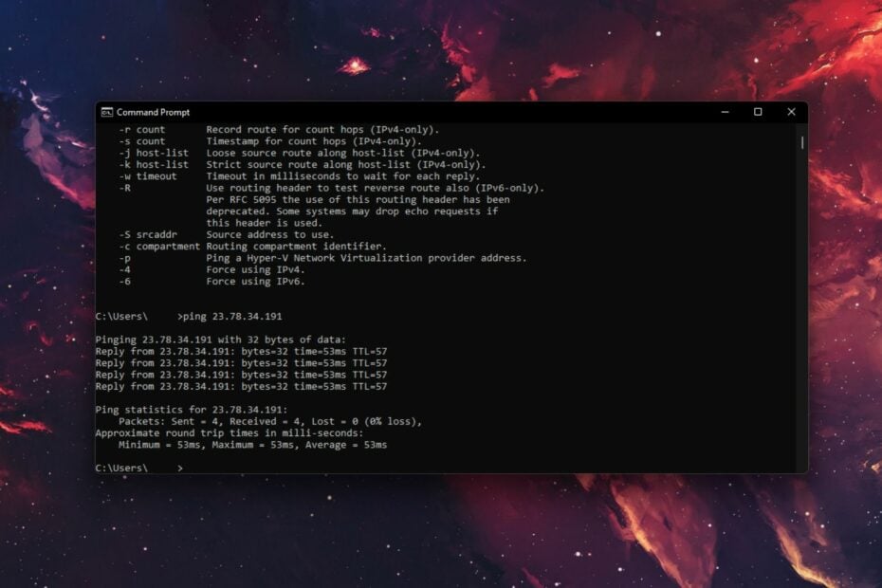This screenshot has width=882, height=588.
Task: Click the '-s count' option line
Action: (269, 141)
